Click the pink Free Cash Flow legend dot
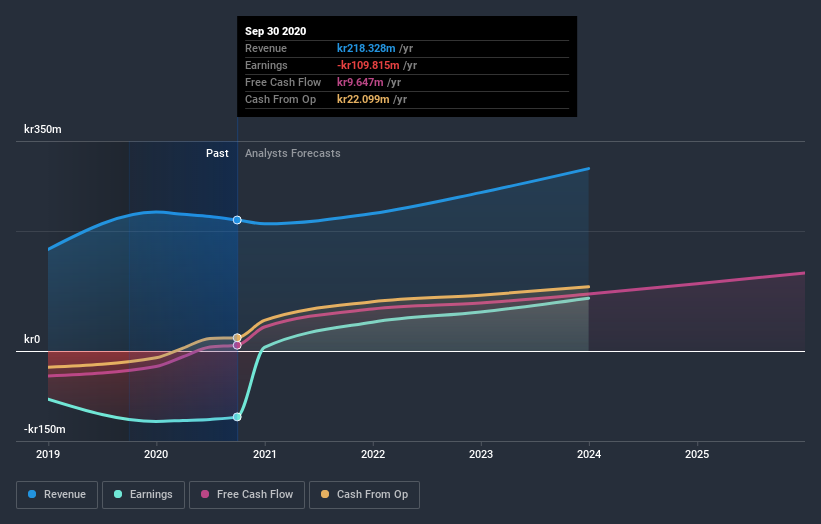Screen dimensions: 821x524 coord(205,494)
